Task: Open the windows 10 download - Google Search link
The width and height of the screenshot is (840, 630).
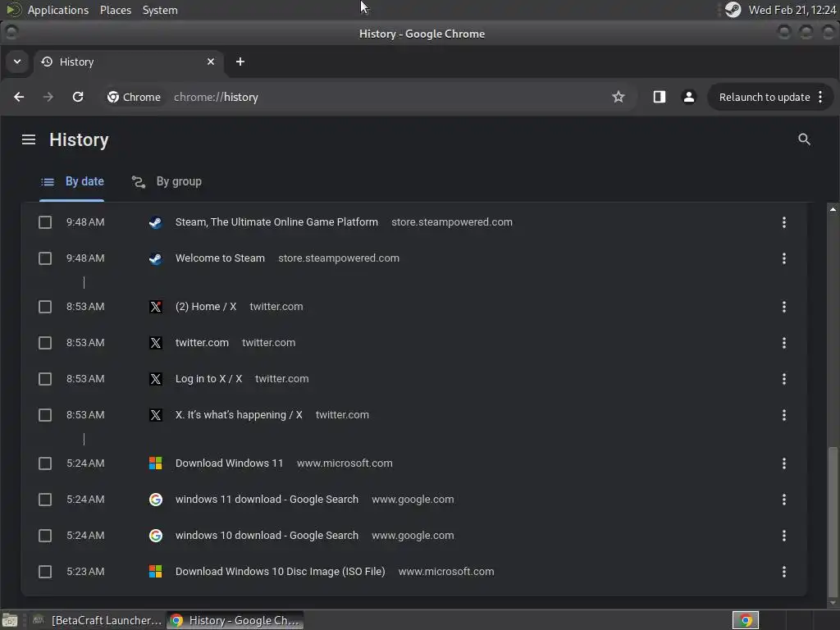Action: [x=267, y=535]
